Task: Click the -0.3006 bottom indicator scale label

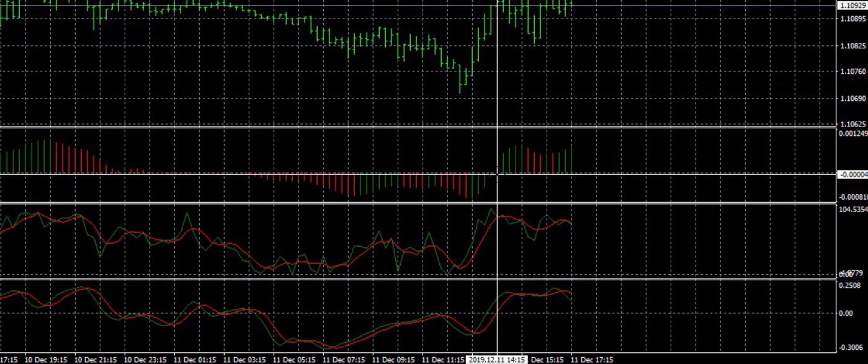Action: [851, 347]
